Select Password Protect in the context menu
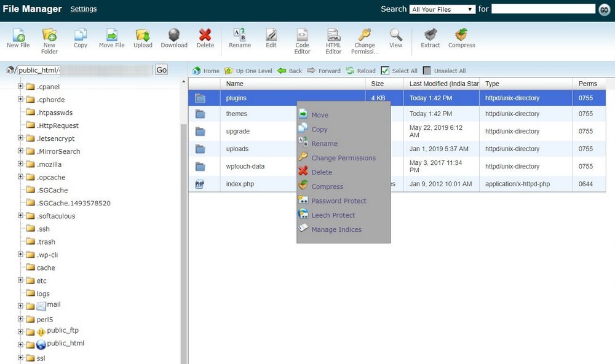The image size is (615, 364). coord(339,201)
